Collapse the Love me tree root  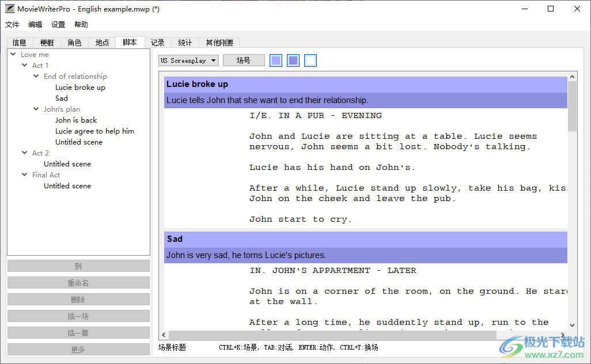coord(13,54)
